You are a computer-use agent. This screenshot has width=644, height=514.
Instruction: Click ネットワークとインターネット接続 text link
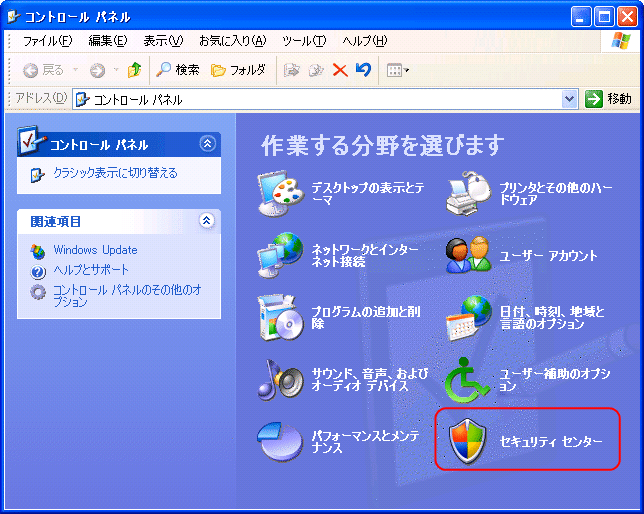click(x=365, y=255)
